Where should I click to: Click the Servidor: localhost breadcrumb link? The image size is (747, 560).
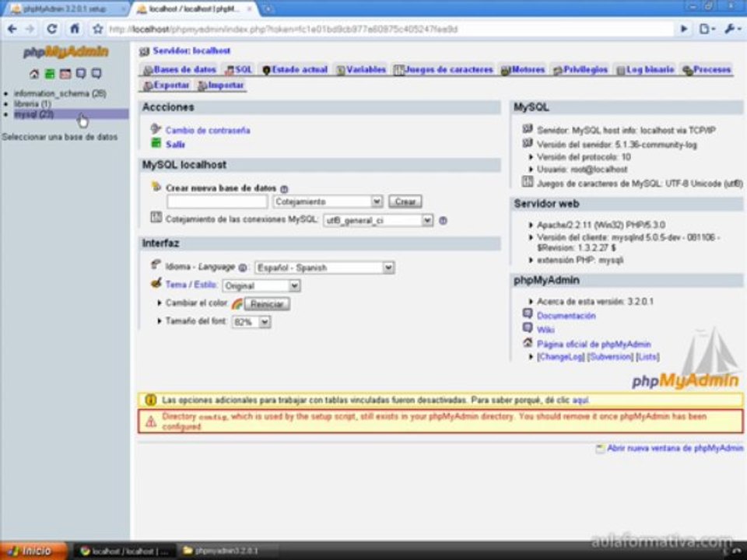[191, 51]
